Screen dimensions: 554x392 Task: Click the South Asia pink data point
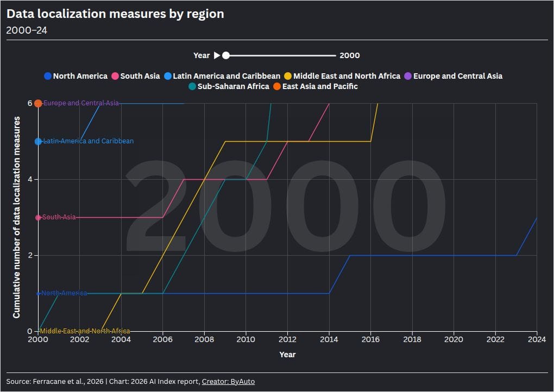[x=38, y=218]
